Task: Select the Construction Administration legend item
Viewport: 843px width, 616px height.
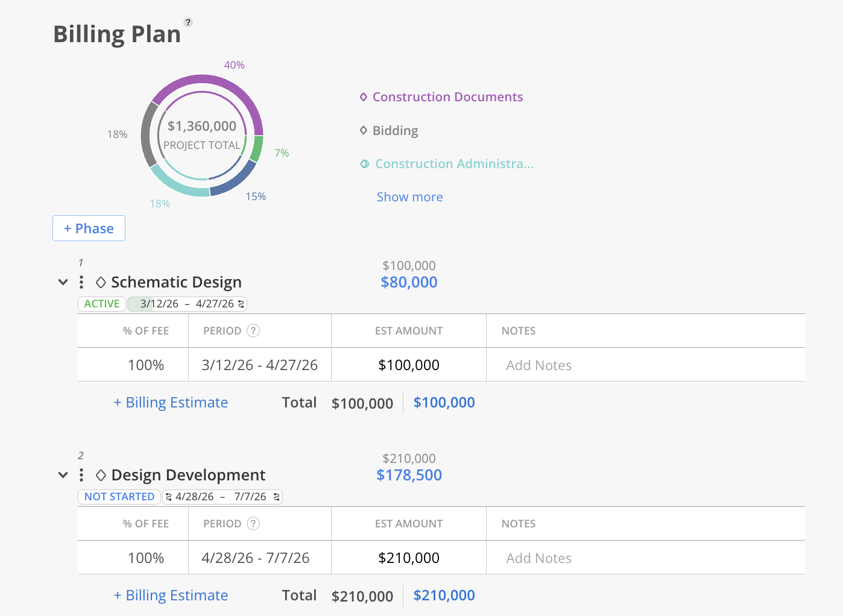Action: click(453, 164)
